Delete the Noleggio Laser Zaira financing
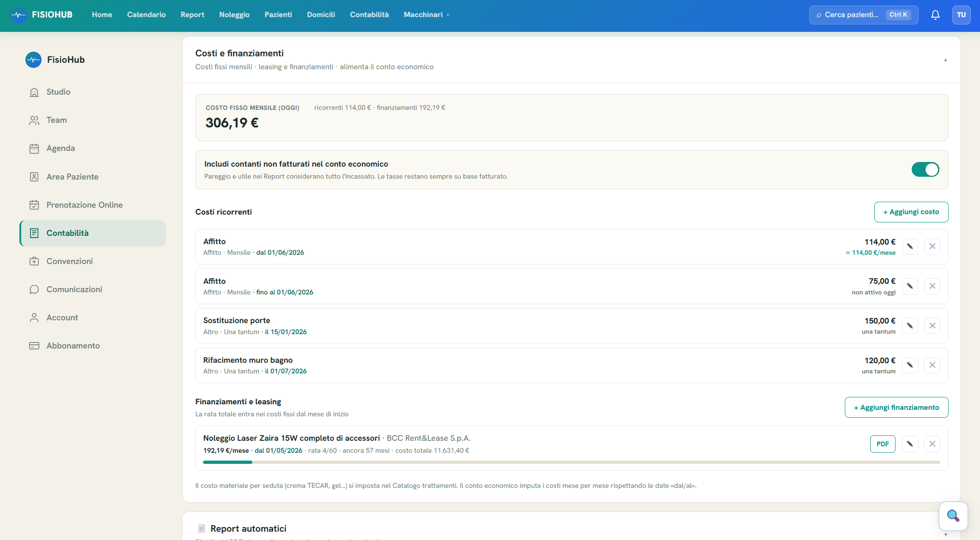980x540 pixels. 932,444
